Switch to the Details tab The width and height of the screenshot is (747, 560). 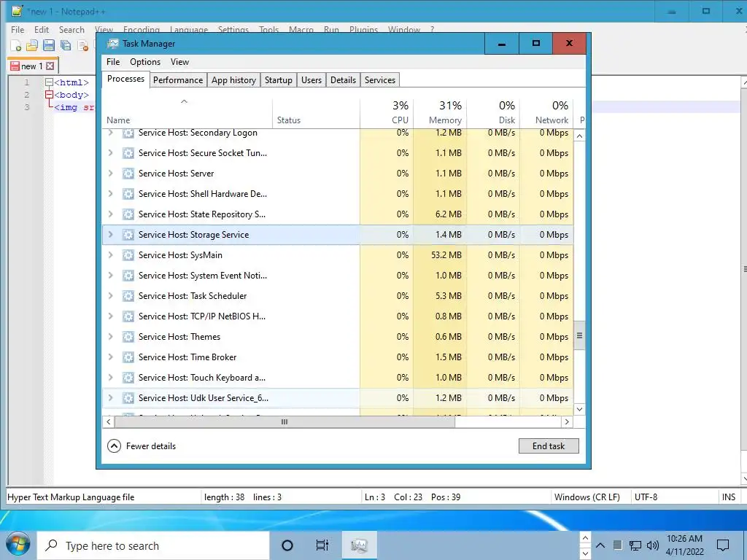pyautogui.click(x=343, y=80)
